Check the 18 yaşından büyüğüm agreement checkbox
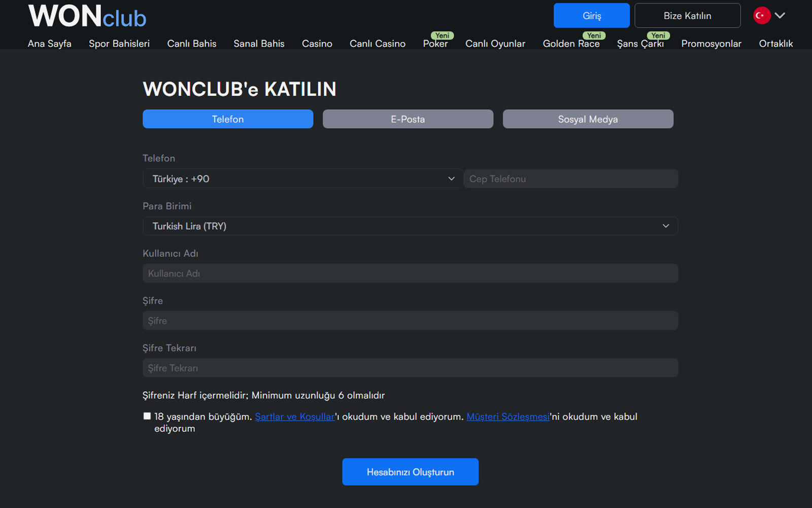The image size is (812, 508). point(147,416)
